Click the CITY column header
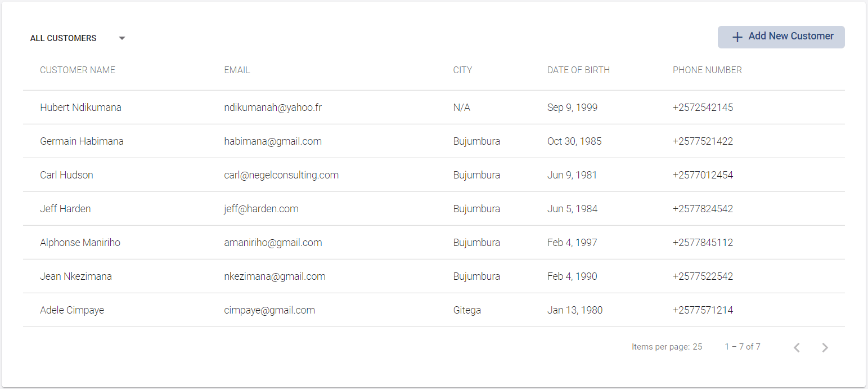The image size is (868, 389). tap(462, 70)
